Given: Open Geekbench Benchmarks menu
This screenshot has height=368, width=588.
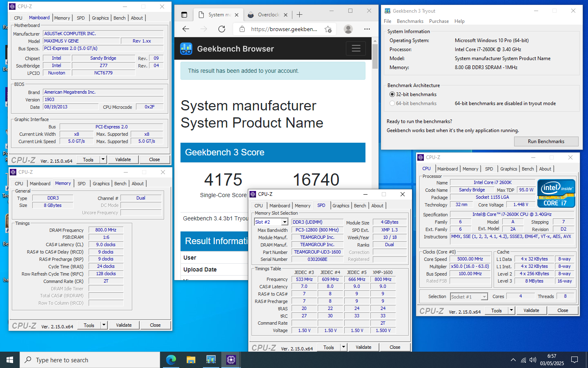Looking at the screenshot, I should coord(410,21).
